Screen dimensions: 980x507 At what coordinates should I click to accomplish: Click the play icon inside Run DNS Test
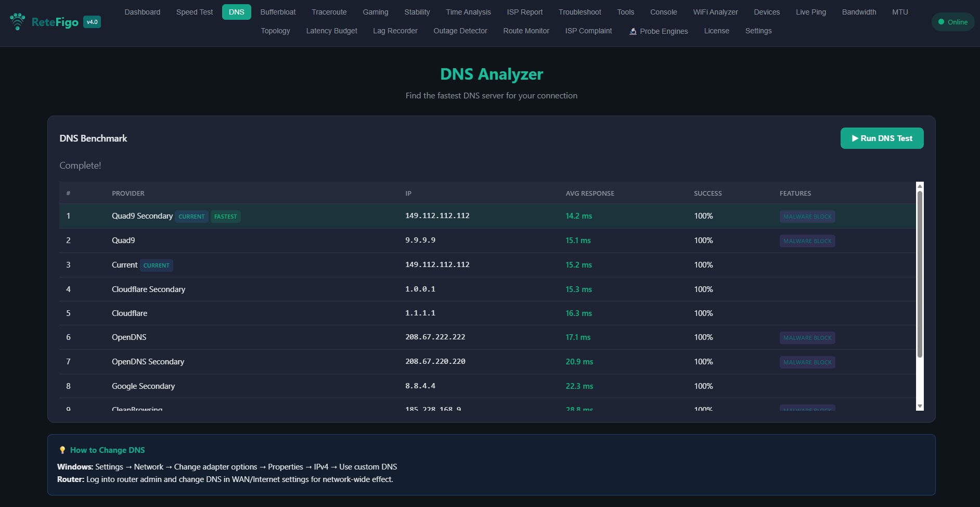pos(855,138)
